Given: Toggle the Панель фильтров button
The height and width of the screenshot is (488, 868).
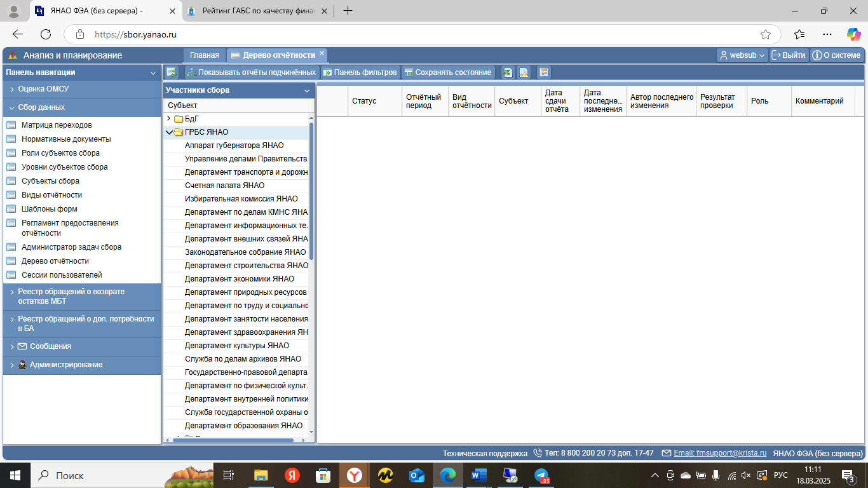Looking at the screenshot, I should [x=360, y=72].
